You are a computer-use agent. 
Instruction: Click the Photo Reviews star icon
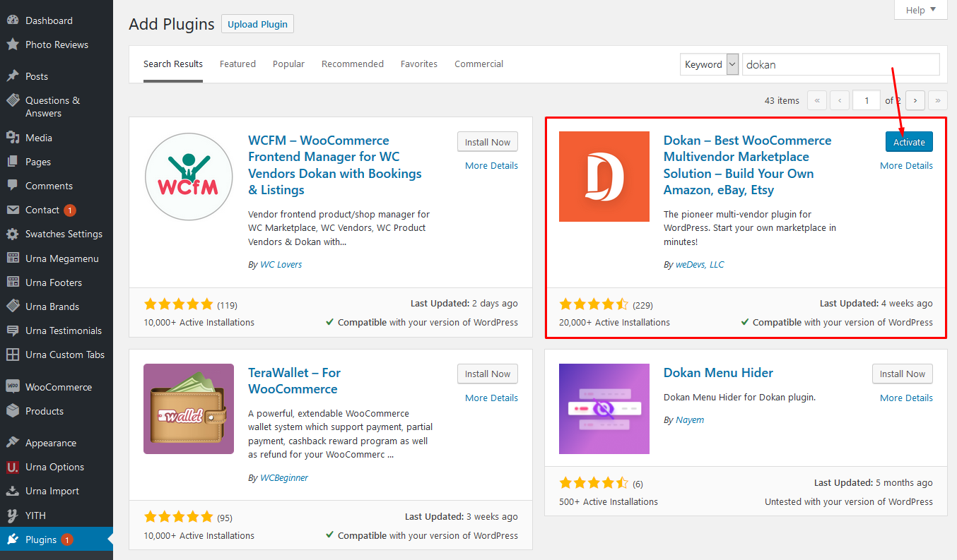13,44
